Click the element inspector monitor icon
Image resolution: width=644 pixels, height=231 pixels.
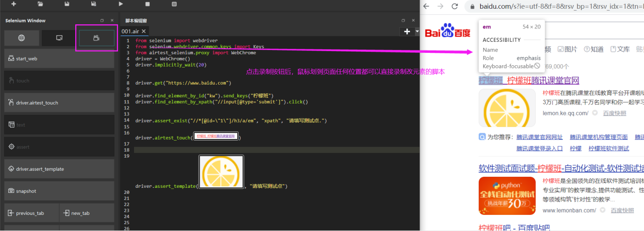pyautogui.click(x=59, y=38)
